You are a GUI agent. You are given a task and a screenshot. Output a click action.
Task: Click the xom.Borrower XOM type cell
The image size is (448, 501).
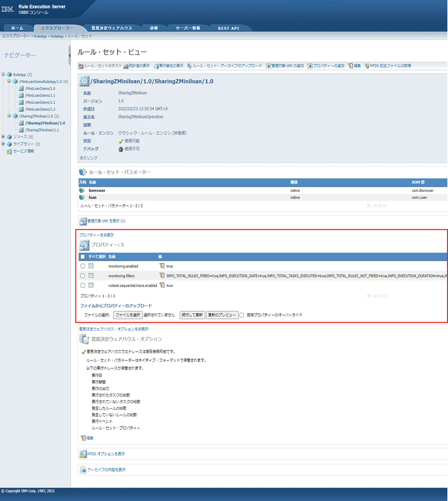tap(422, 191)
